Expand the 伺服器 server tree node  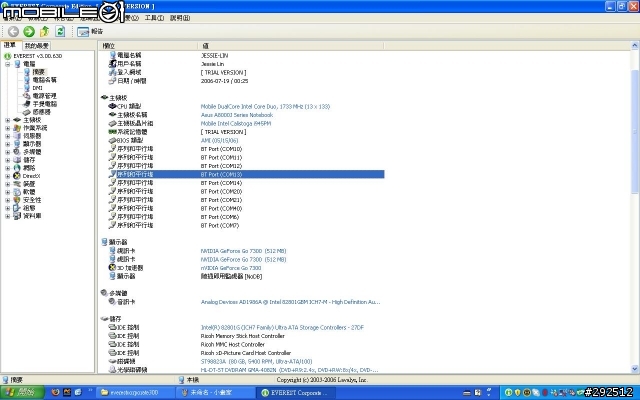tap(7, 136)
